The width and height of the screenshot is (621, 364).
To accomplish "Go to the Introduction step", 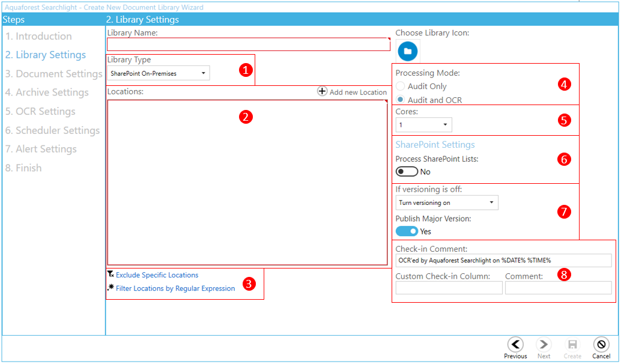I will [38, 37].
